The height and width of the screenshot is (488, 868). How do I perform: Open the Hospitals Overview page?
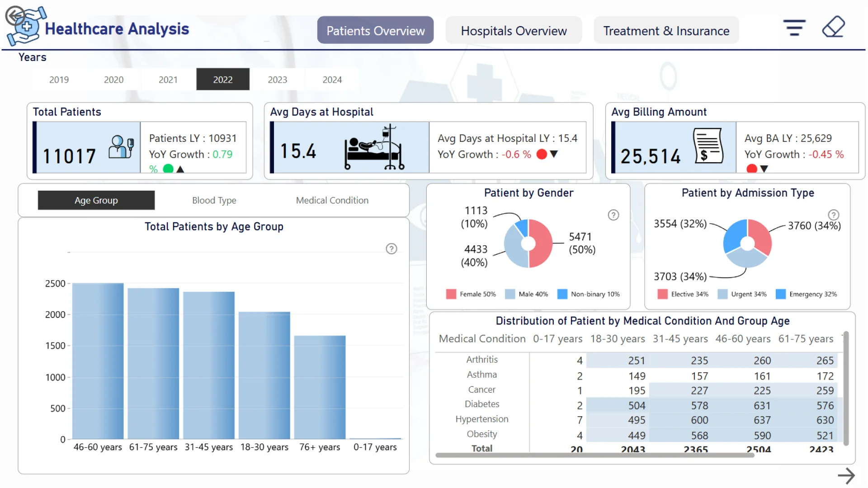514,31
